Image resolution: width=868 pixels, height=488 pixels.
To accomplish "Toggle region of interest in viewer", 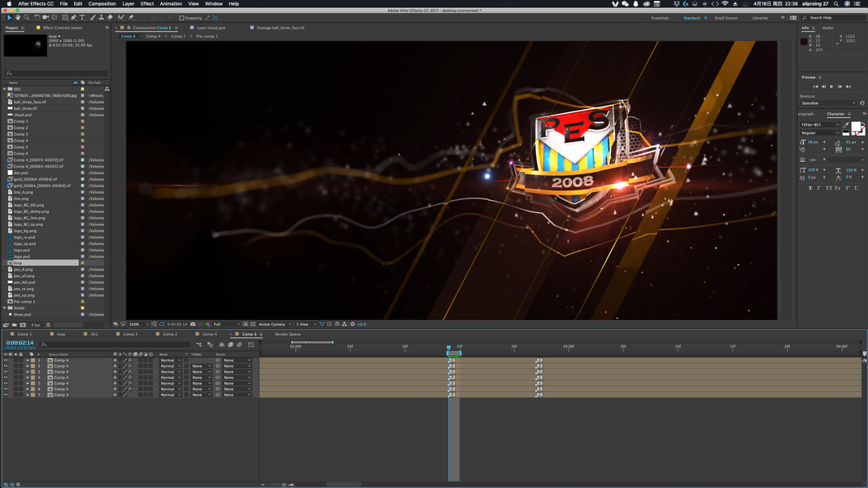I will pos(245,325).
